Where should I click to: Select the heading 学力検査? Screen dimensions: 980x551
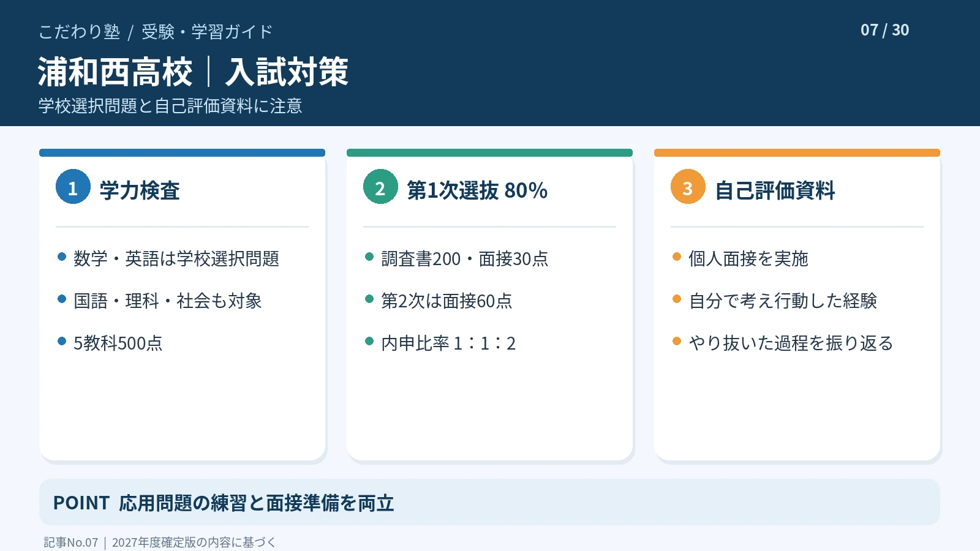pos(140,190)
